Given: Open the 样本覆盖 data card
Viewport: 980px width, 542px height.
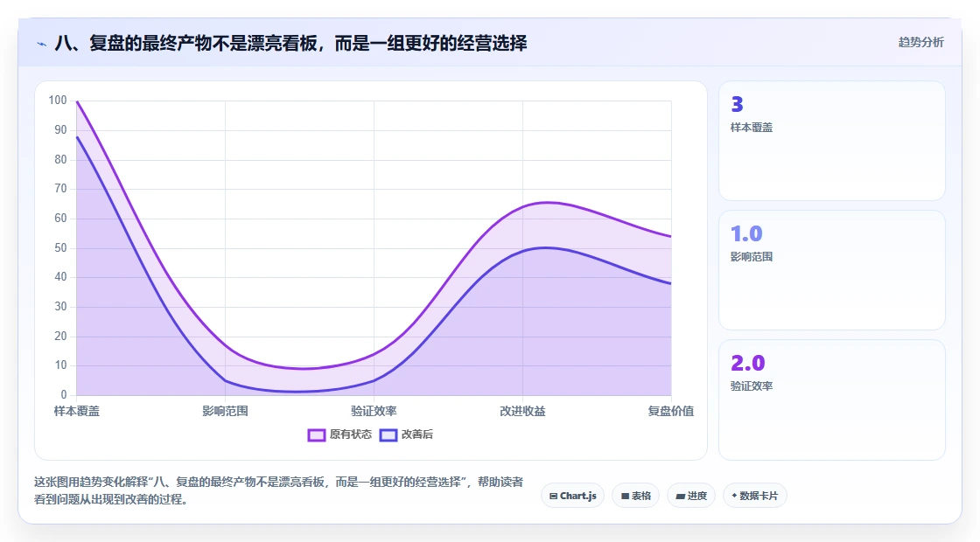Looking at the screenshot, I should [x=832, y=141].
